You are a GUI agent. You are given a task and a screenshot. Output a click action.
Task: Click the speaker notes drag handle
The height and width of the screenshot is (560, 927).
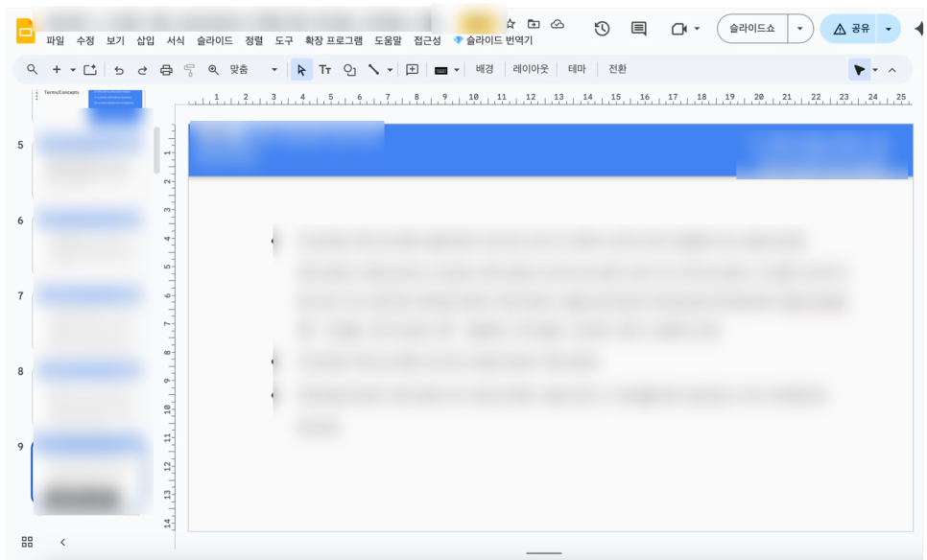[x=544, y=553]
